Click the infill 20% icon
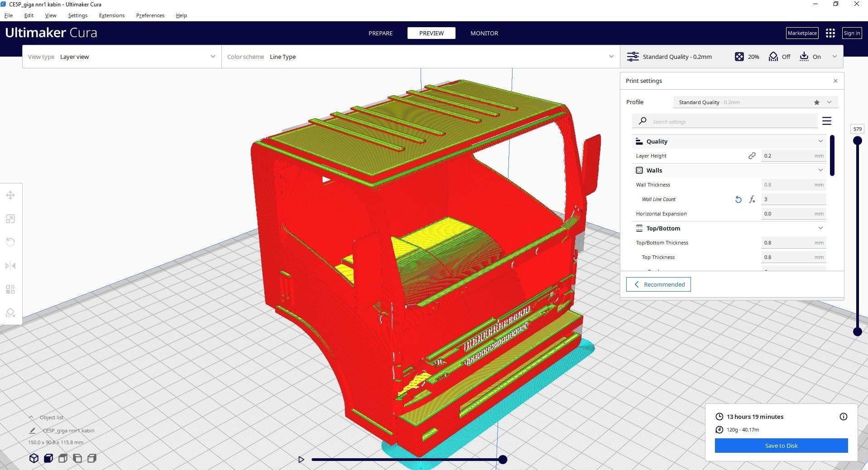 (x=739, y=57)
